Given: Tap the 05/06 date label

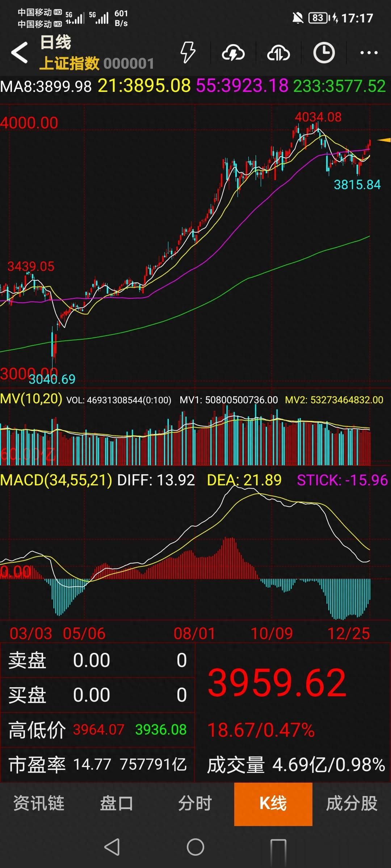Looking at the screenshot, I should coord(84,633).
